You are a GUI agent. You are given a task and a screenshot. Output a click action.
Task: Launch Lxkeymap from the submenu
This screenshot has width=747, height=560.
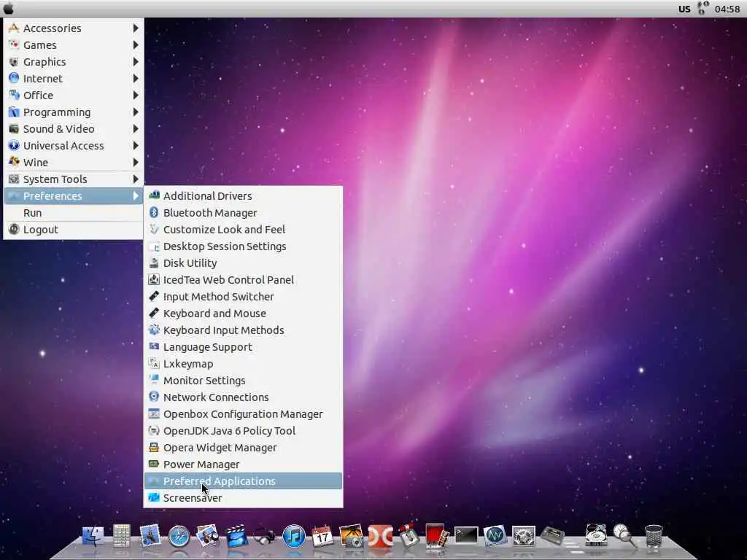pyautogui.click(x=243, y=364)
